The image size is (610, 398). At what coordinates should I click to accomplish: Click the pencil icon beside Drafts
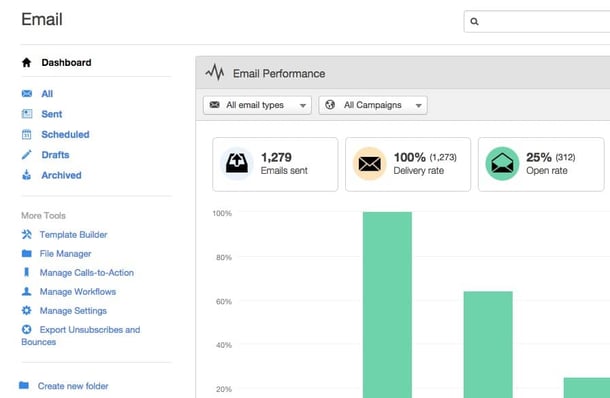[26, 155]
